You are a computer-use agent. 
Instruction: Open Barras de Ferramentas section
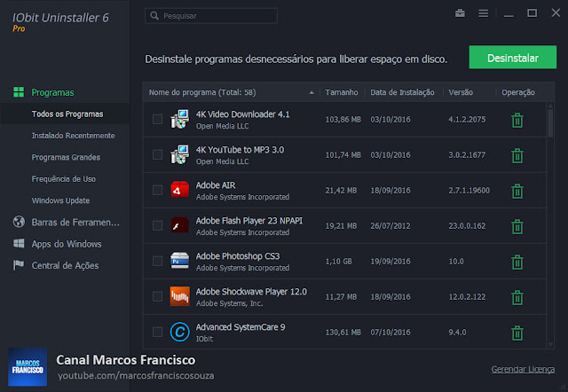pyautogui.click(x=75, y=223)
